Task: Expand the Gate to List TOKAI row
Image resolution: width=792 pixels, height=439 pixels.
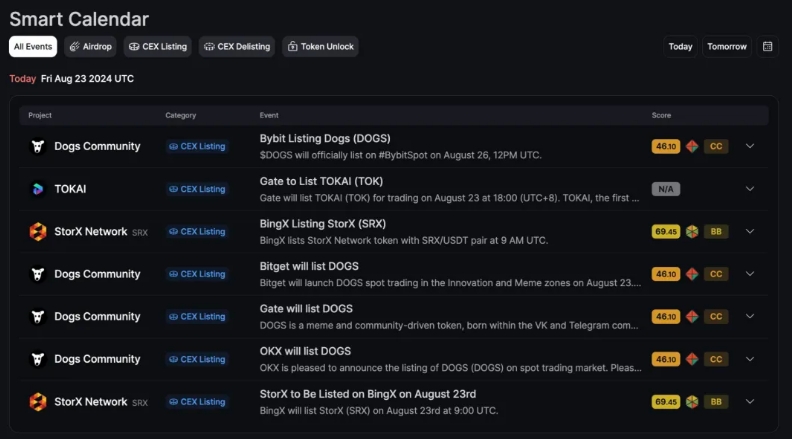Action: tap(750, 188)
